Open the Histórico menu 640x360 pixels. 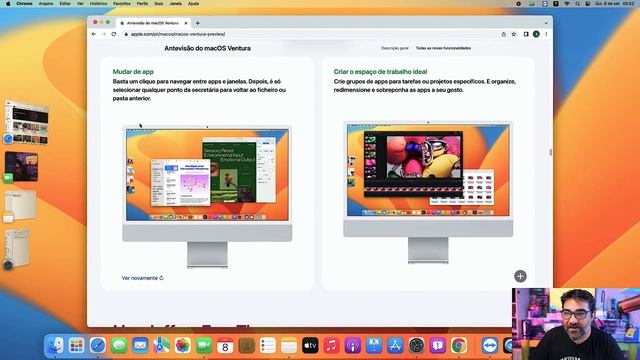coord(98,4)
